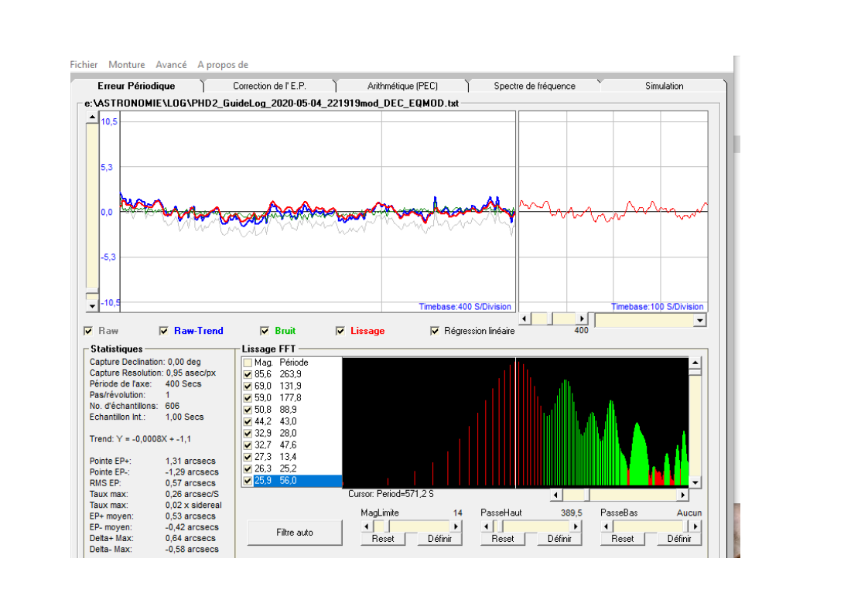Image resolution: width=868 pixels, height=613 pixels.
Task: Open the Avancé menu
Action: 171,65
